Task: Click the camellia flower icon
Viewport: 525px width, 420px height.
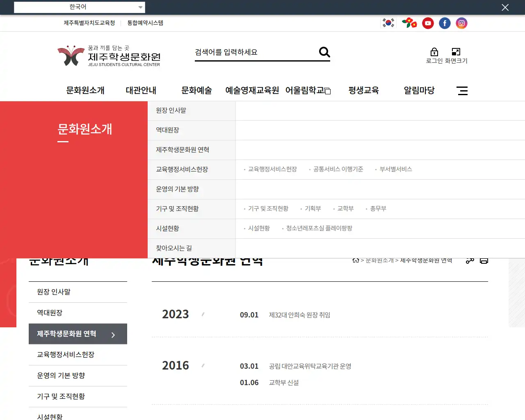Action: (x=409, y=23)
